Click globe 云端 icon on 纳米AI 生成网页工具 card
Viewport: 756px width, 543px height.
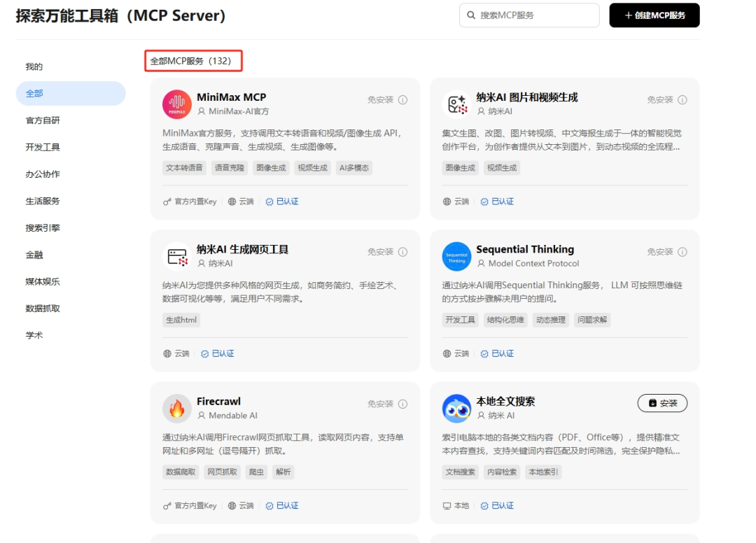(x=167, y=353)
